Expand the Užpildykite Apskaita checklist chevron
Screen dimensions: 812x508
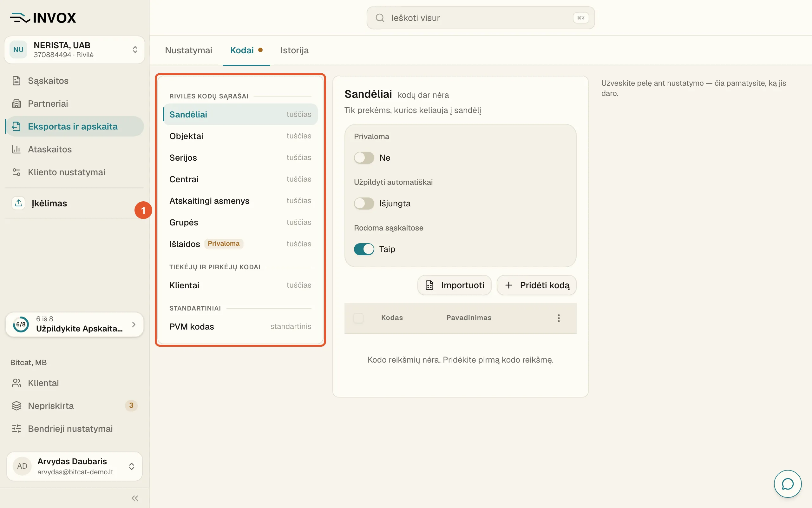click(x=134, y=324)
